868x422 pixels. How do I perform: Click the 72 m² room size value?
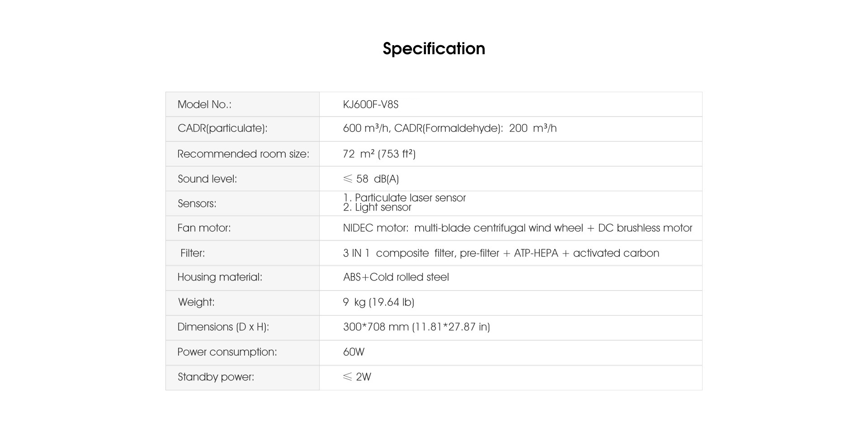point(379,154)
